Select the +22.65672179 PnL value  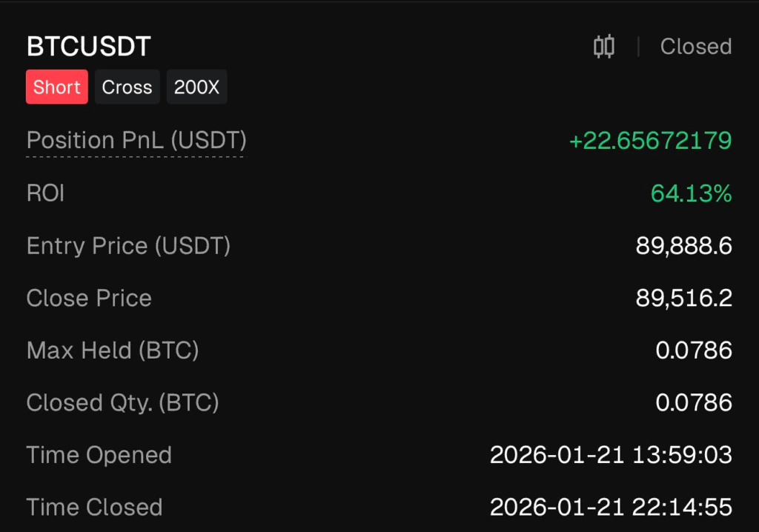coord(650,140)
